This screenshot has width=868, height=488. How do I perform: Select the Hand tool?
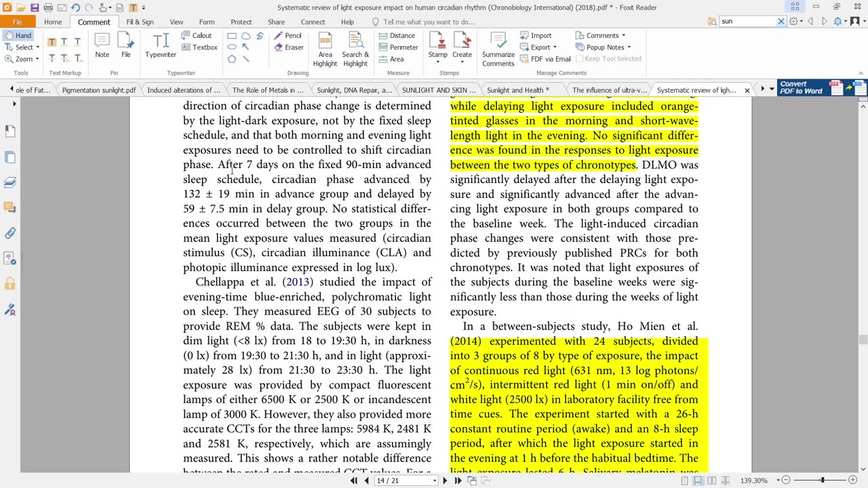tap(18, 35)
